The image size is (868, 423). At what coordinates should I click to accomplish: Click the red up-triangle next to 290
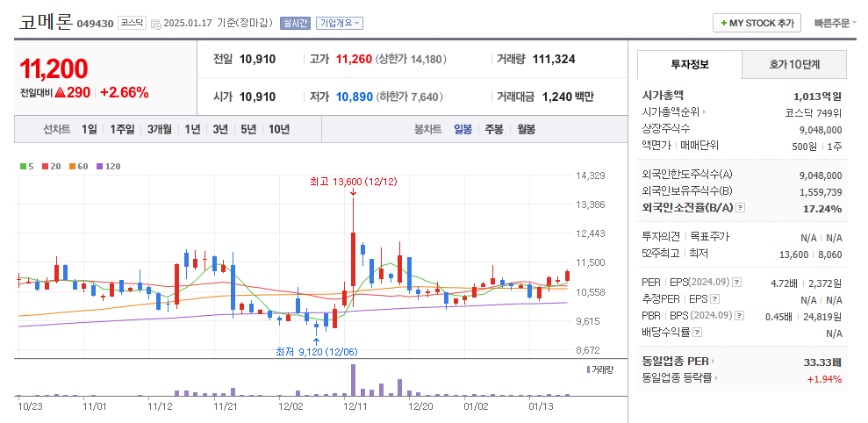(x=61, y=93)
